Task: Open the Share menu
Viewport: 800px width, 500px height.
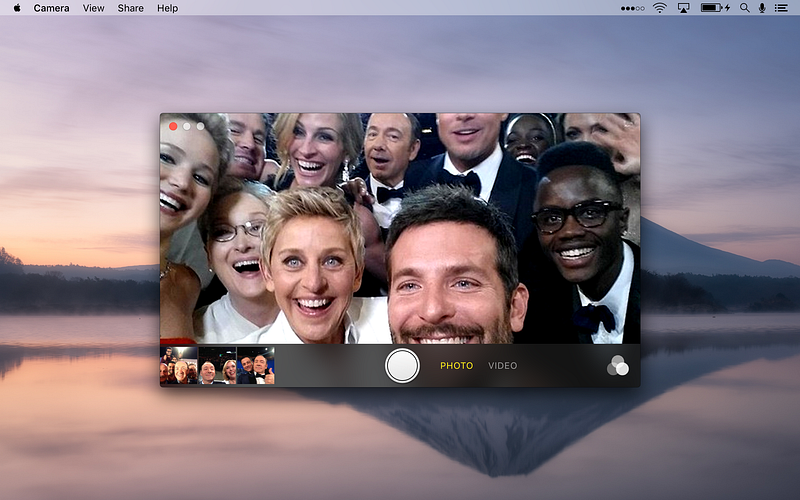Action: coord(130,8)
